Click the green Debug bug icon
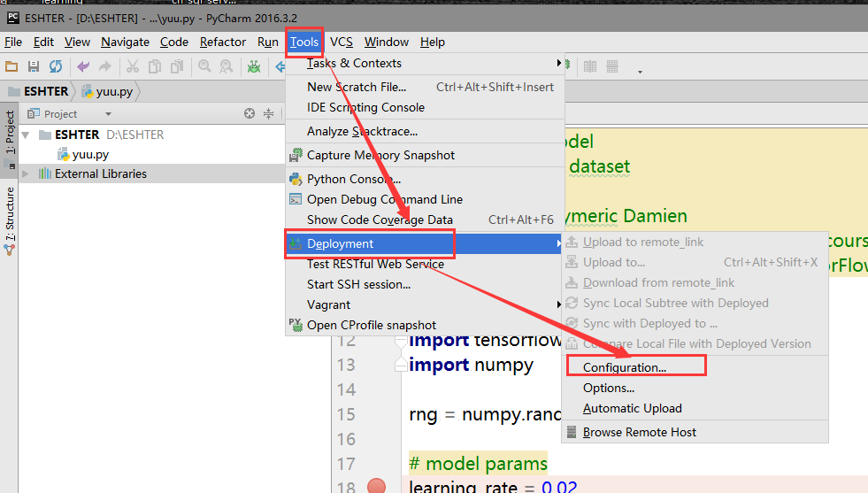The width and height of the screenshot is (868, 493). (254, 67)
